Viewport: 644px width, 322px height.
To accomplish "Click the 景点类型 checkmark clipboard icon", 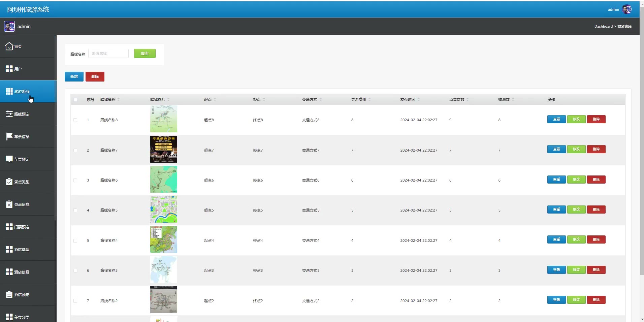I will click(x=9, y=182).
